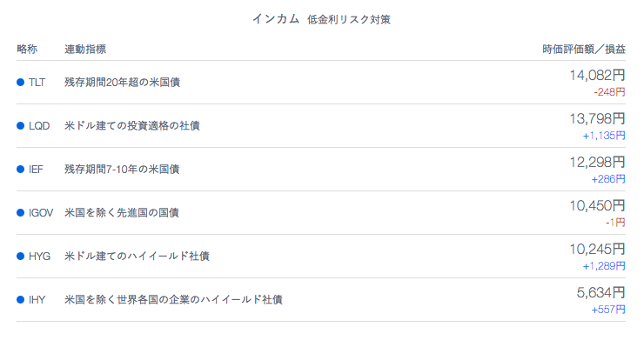Screen dimensions: 644x347
Task: Click the 略称 column header
Action: [27, 50]
